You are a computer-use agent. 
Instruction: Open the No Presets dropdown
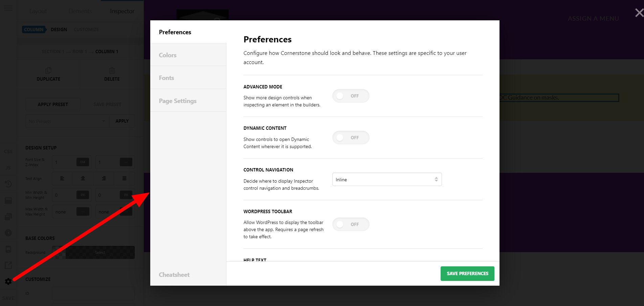click(x=67, y=121)
